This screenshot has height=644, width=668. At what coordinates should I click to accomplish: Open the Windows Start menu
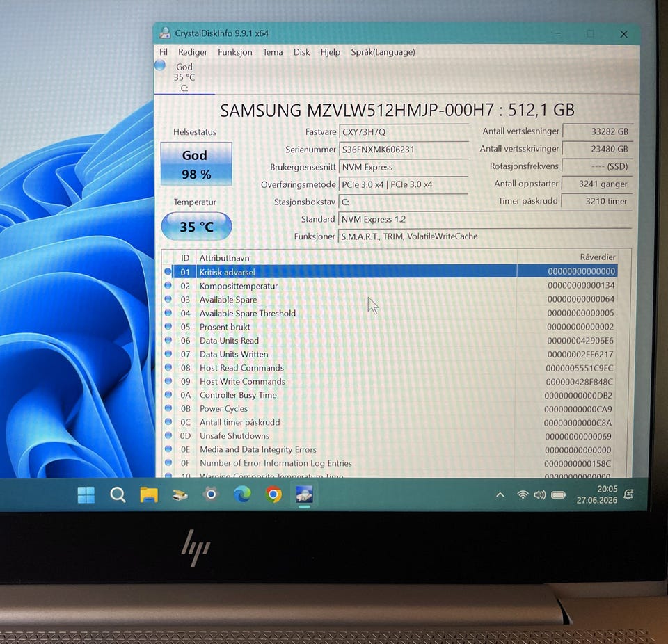pyautogui.click(x=86, y=495)
